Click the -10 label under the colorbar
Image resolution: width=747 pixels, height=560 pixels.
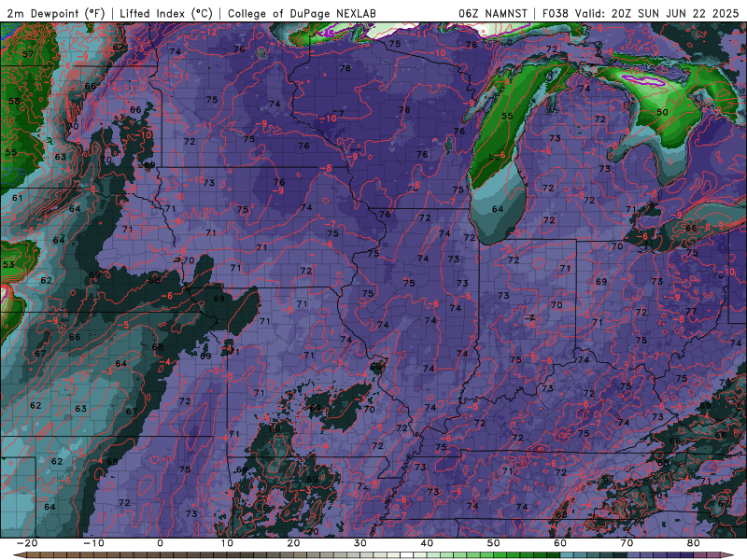tap(93, 543)
